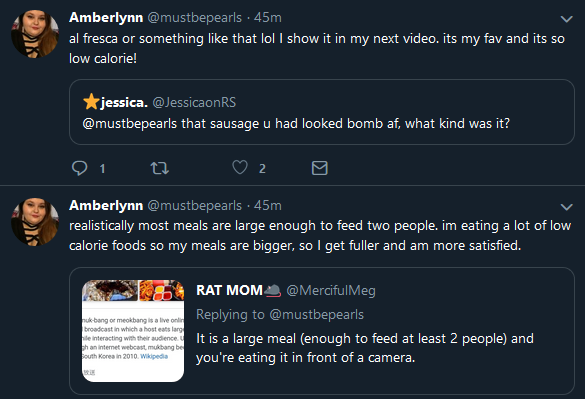Like the al fresca sausage tweet
The width and height of the screenshot is (585, 399).
pyautogui.click(x=240, y=168)
